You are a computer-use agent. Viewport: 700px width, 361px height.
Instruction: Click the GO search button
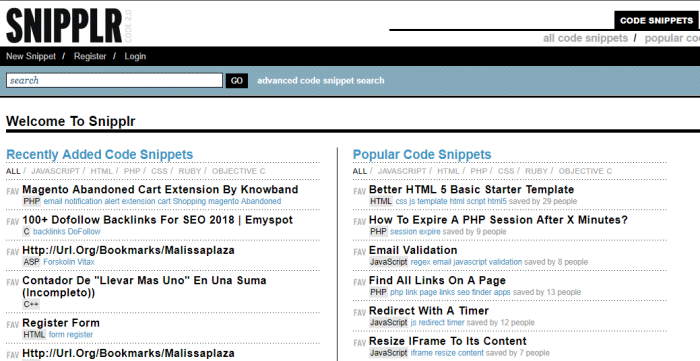point(237,81)
